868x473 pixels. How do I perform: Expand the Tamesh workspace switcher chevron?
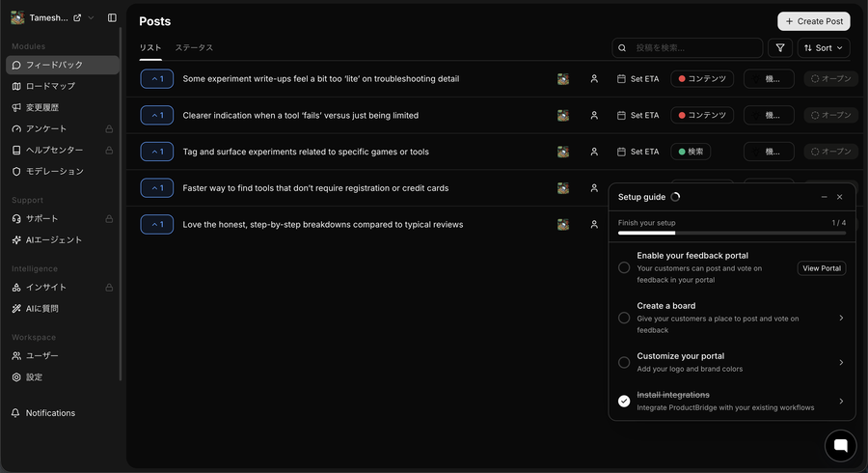click(91, 17)
